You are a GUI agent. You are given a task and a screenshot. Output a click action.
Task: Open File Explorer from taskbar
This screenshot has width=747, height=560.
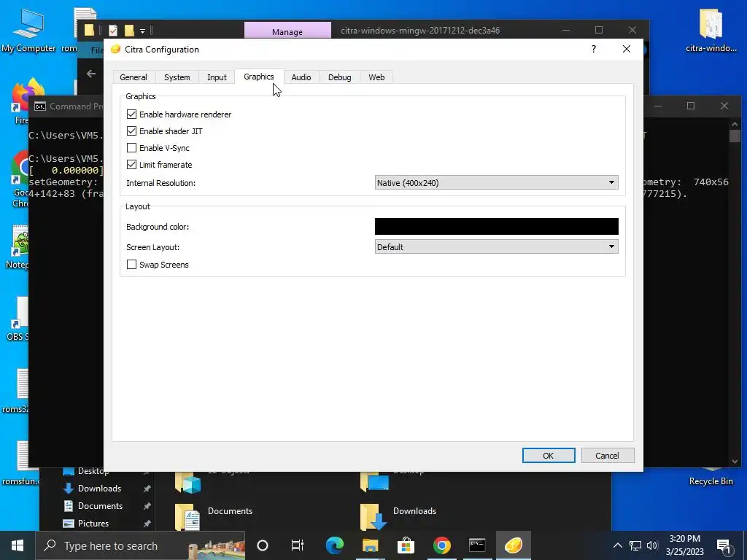pyautogui.click(x=370, y=545)
